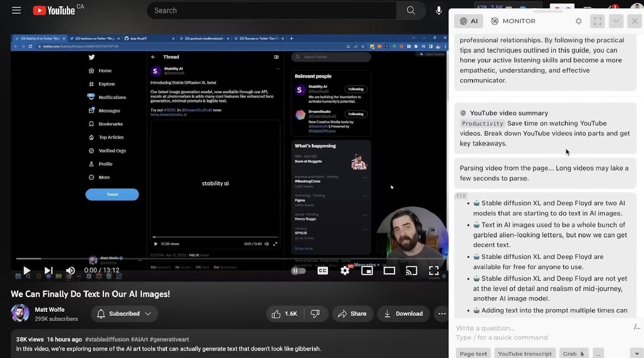644x358 pixels.
Task: Open the ellipsis more options chip
Action: click(x=599, y=354)
